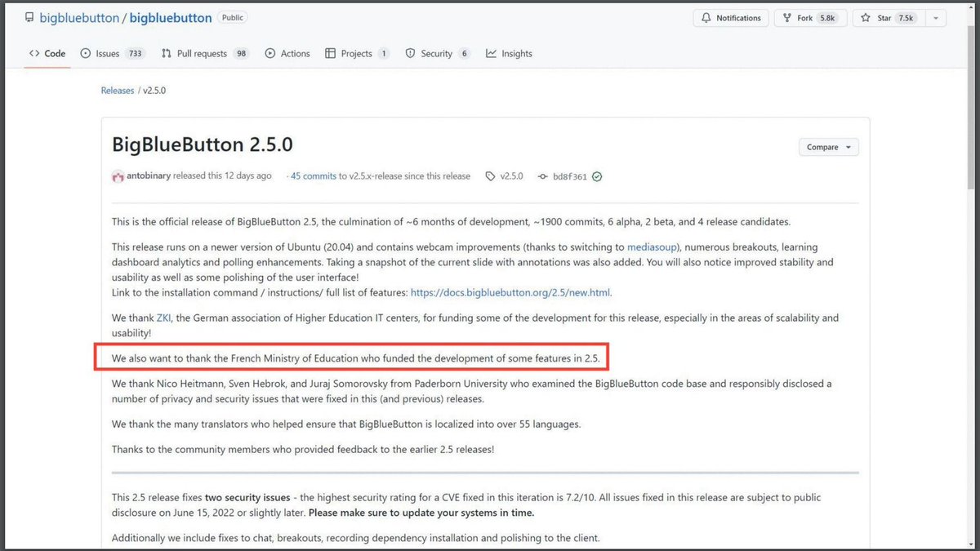980x551 pixels.
Task: Click the tag icon beside v2.5.0
Action: (x=490, y=176)
